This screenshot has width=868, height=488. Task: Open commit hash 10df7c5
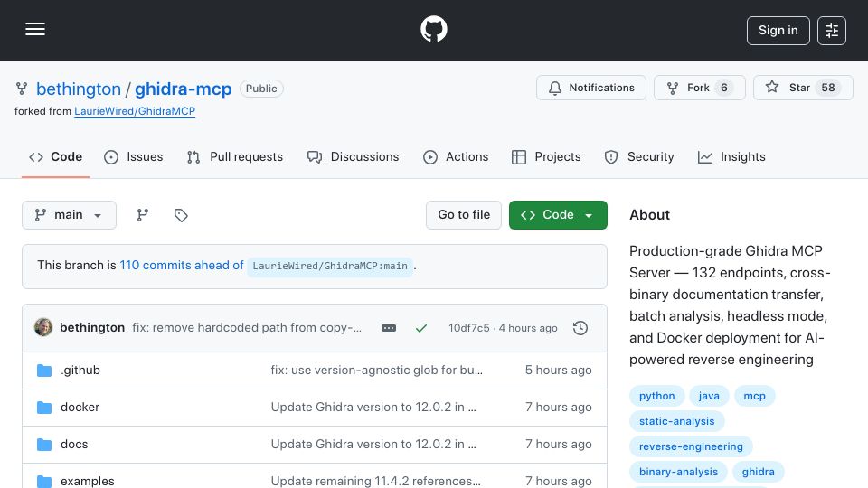coord(469,328)
